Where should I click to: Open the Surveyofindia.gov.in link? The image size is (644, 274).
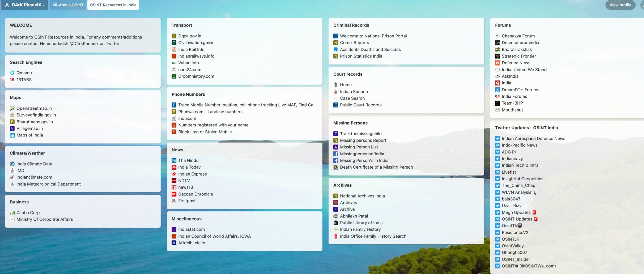tap(36, 115)
